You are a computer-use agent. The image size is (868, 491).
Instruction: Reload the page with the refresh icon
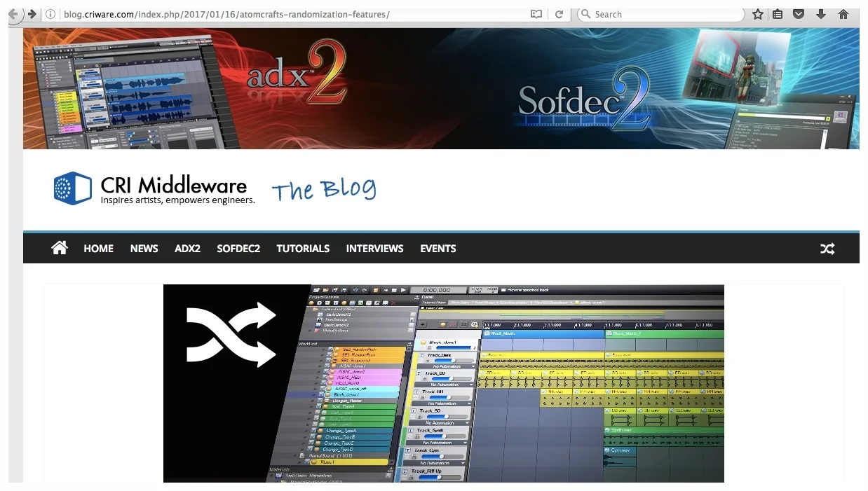pos(559,14)
